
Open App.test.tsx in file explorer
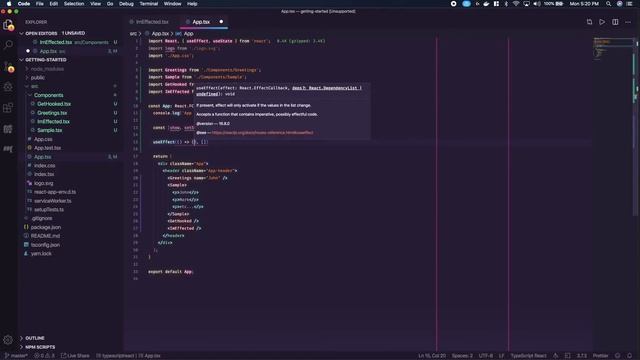pyautogui.click(x=47, y=148)
